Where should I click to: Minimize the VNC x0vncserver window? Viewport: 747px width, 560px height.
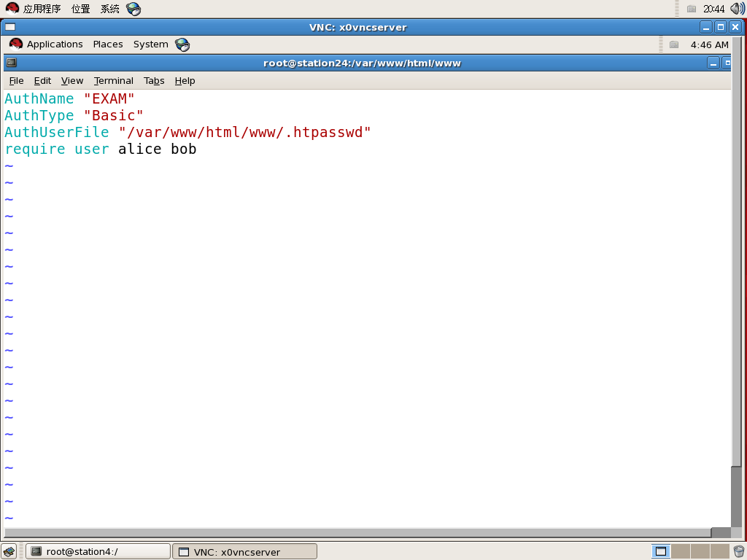pyautogui.click(x=706, y=27)
